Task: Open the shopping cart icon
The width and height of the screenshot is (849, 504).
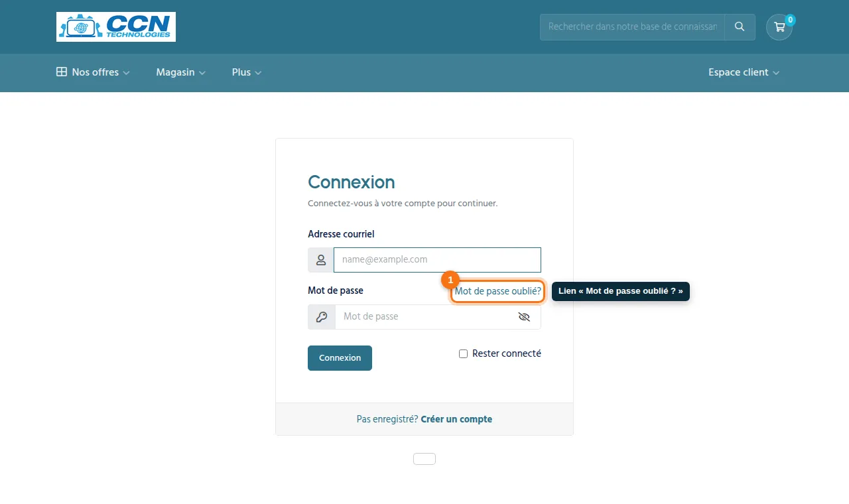Action: pyautogui.click(x=779, y=27)
